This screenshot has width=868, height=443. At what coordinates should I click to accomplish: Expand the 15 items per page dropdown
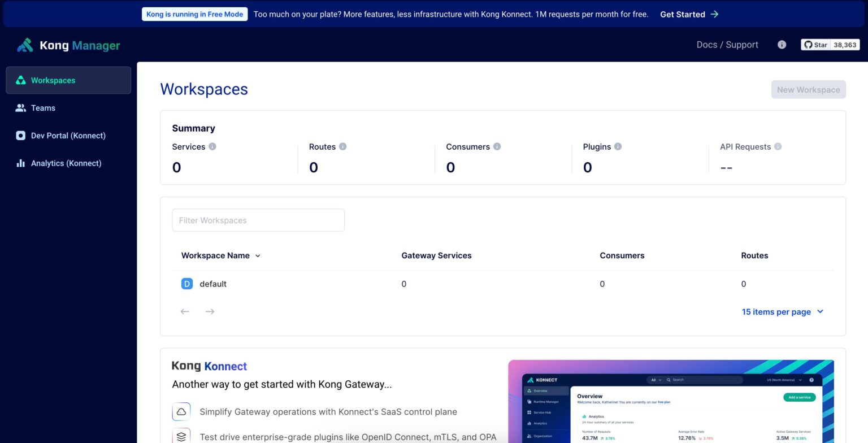tap(783, 311)
